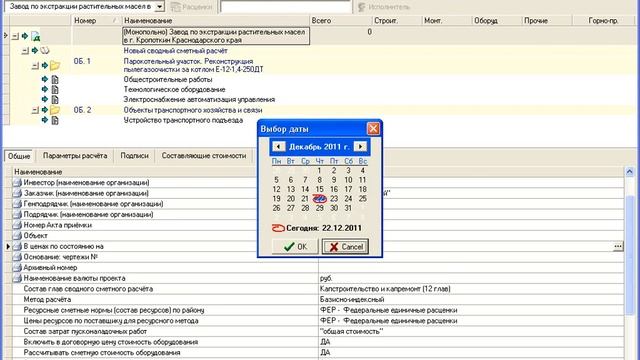Confirm date with the OK button
Screen dimensions: 640x360
point(295,247)
